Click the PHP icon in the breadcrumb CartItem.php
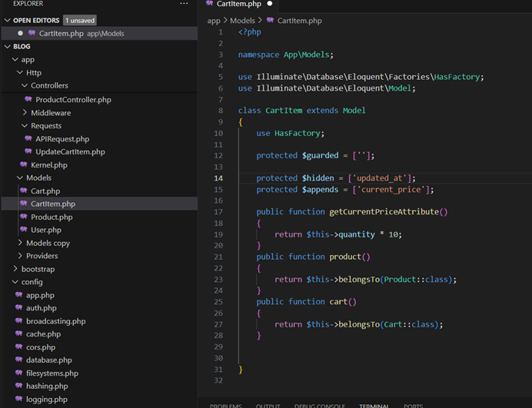 [270, 21]
